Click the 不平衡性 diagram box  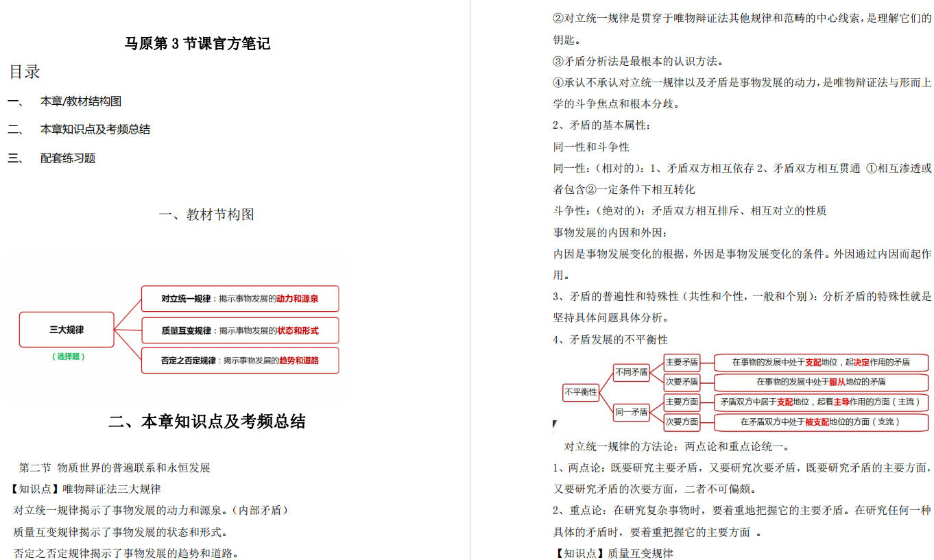(x=581, y=393)
